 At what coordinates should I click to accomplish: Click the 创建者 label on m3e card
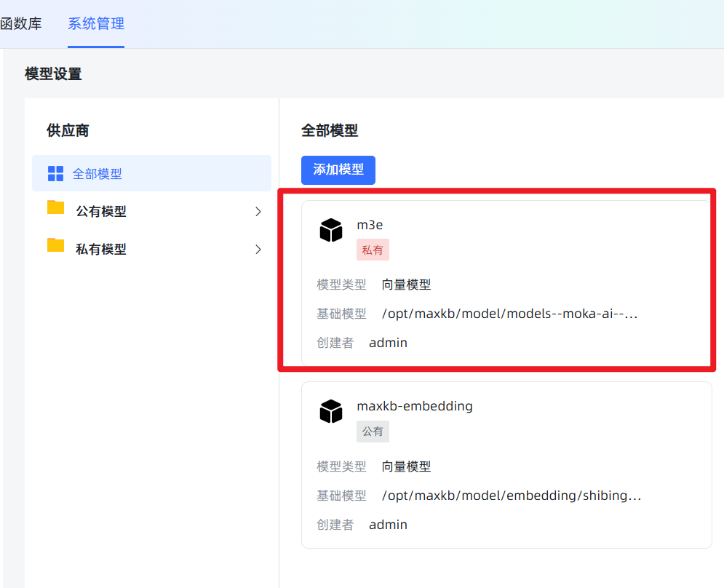click(335, 343)
